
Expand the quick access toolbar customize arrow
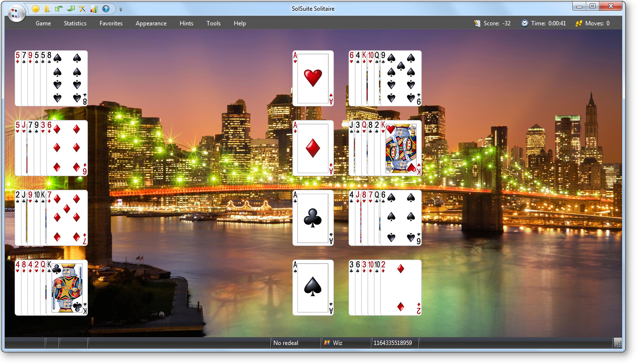(x=121, y=9)
